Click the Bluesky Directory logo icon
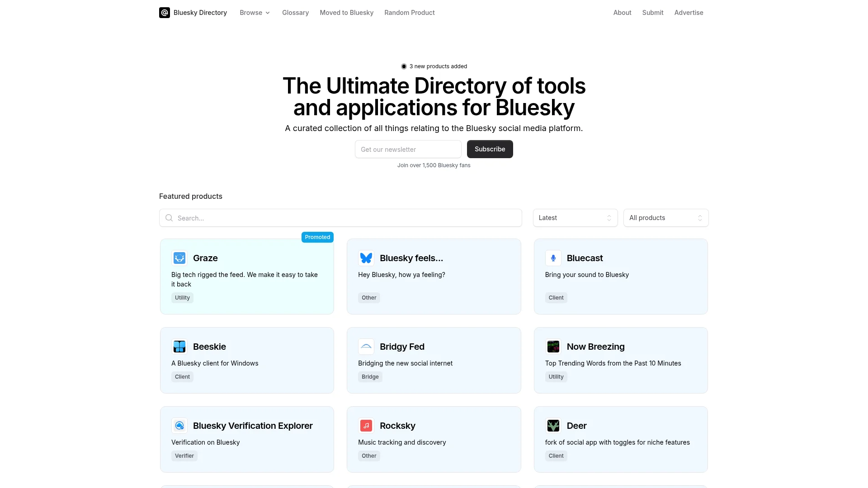 (165, 13)
